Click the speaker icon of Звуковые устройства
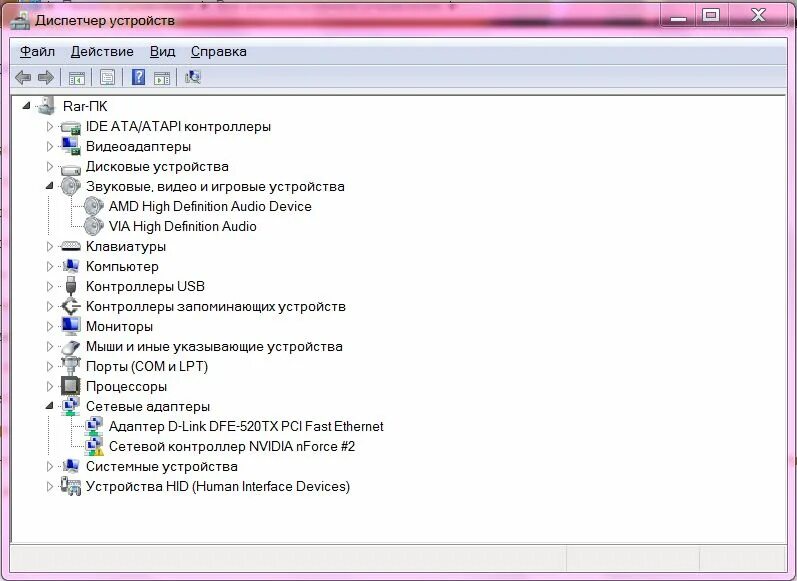797x581 pixels. coord(71,187)
